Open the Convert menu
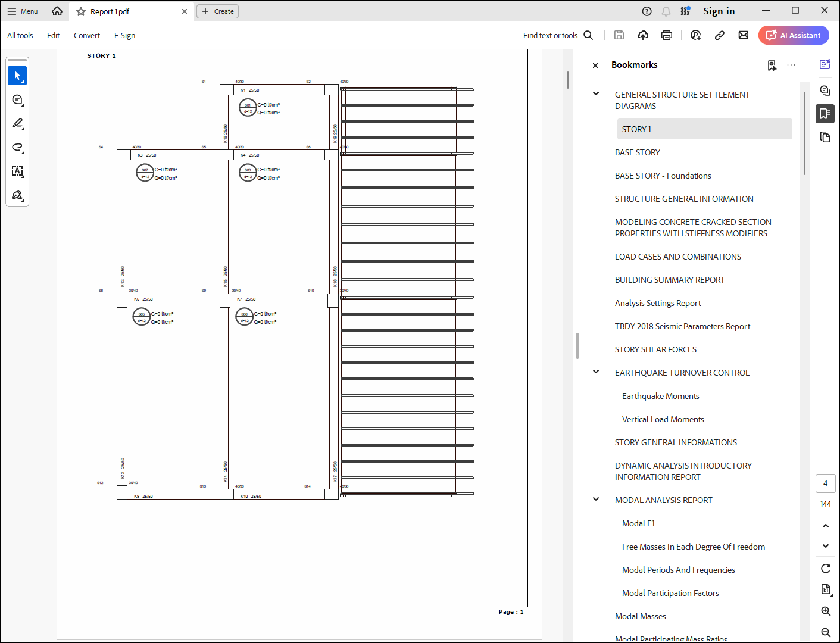The width and height of the screenshot is (840, 643). 87,36
